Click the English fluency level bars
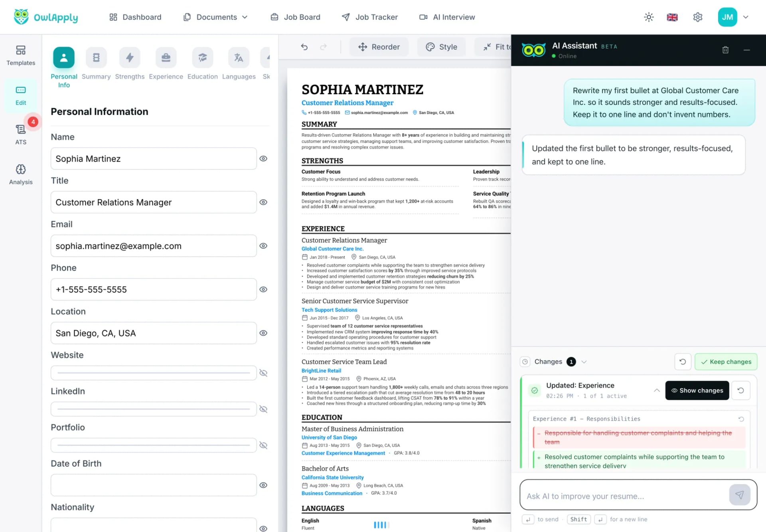The width and height of the screenshot is (766, 532). click(x=381, y=525)
